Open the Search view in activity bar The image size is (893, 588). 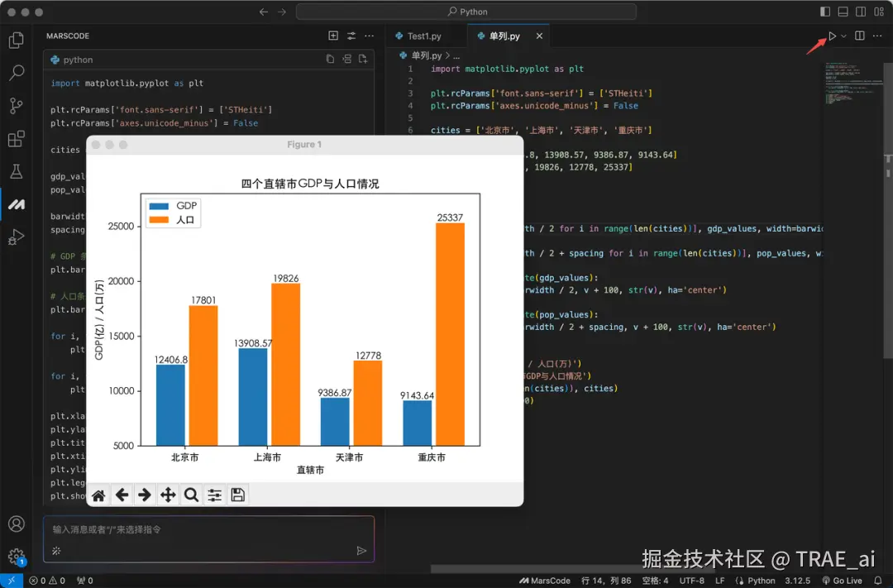(x=17, y=72)
